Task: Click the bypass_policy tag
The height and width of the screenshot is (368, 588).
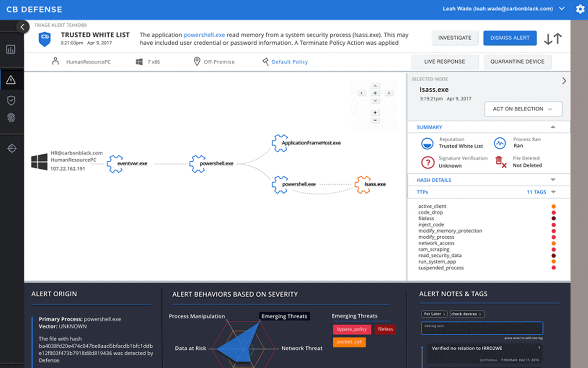Action: [352, 329]
